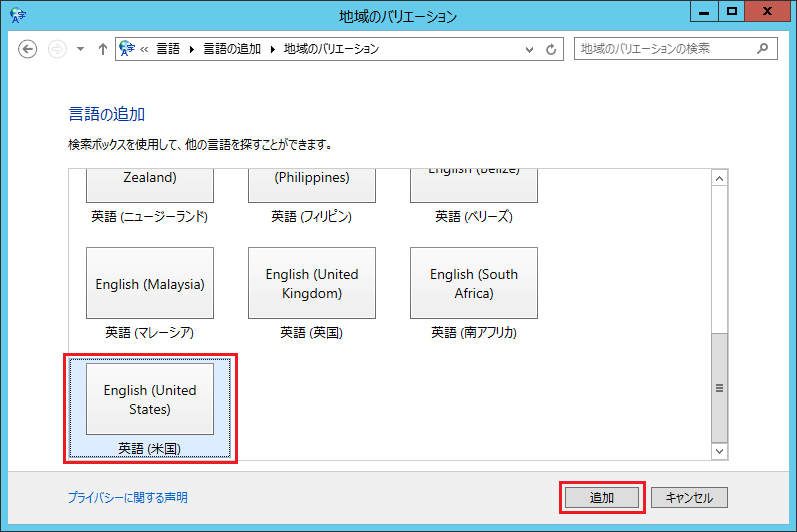Open the 言語 breadcrumb
The image size is (797, 532).
168,49
